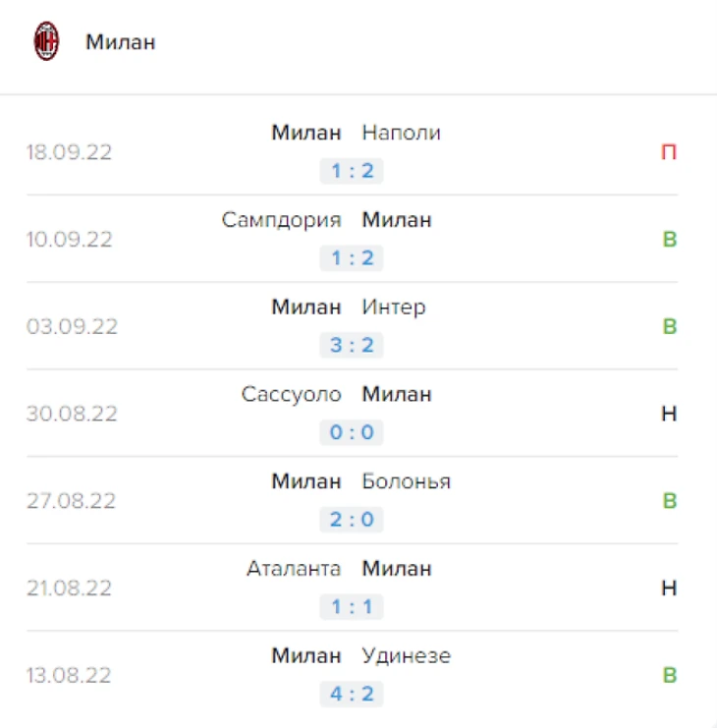Click the 1:2 score of Сампдория–Милан
This screenshot has width=717, height=728.
pyautogui.click(x=352, y=258)
